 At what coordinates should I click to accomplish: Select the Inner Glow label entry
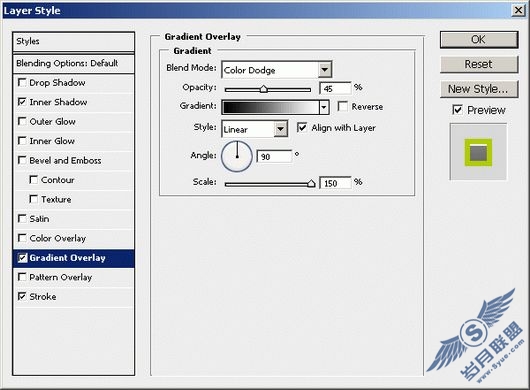pyautogui.click(x=52, y=141)
